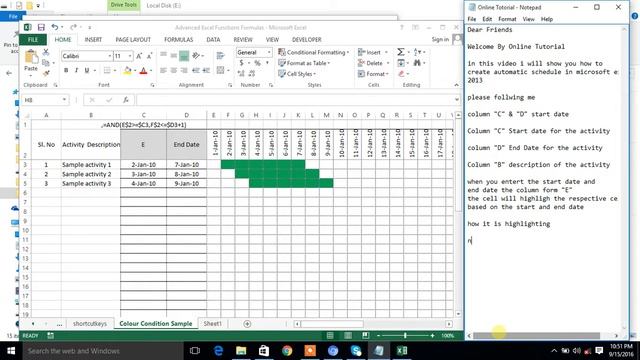Open Cell Styles menu
This screenshot has width=640, height=360.
(x=297, y=74)
